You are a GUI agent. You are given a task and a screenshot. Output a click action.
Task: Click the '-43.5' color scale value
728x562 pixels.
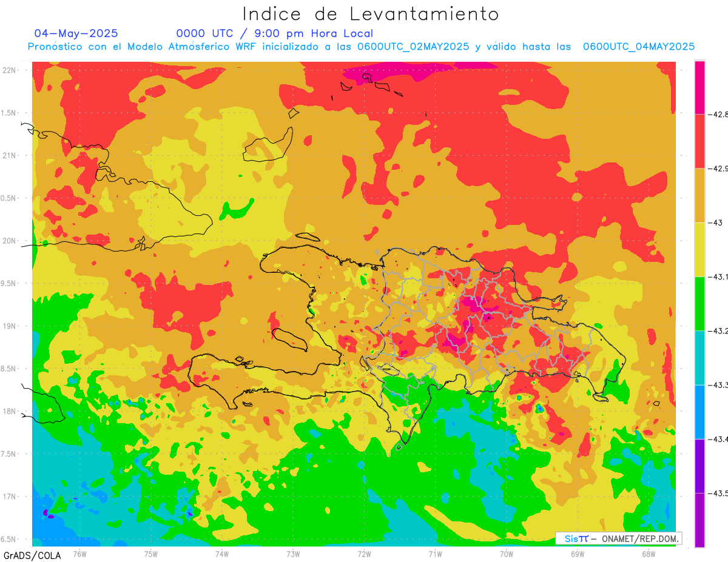[717, 493]
